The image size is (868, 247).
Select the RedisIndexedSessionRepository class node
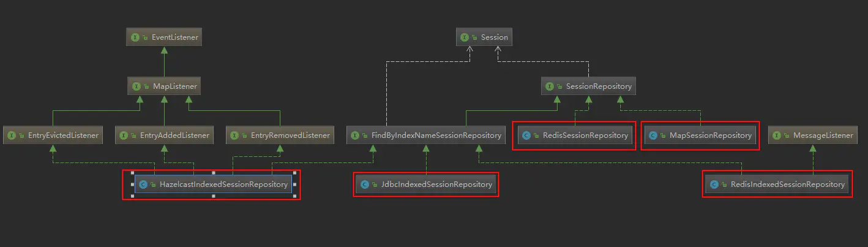(x=777, y=184)
